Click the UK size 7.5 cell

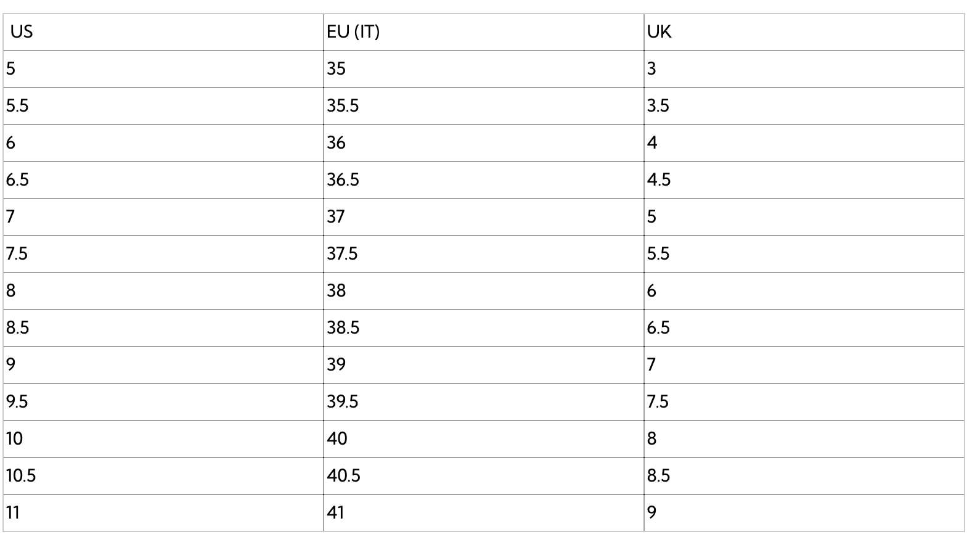[658, 401]
